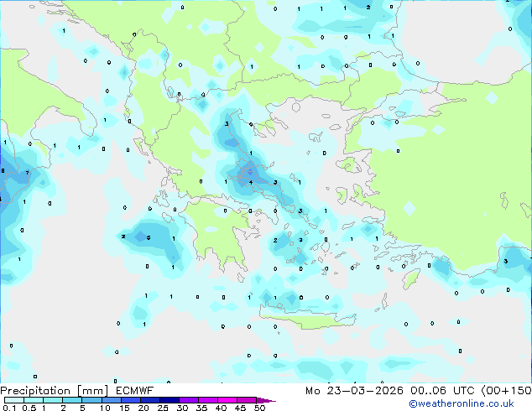532x411 pixels.
Task: Click legend tick label '30'
Action: tap(182, 408)
